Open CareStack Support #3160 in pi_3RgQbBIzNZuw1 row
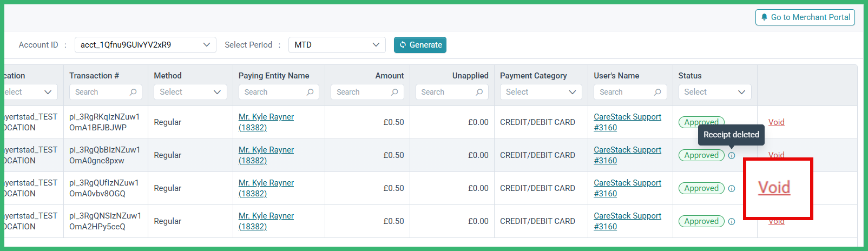Viewport: 868px width, 251px height. 628,155
